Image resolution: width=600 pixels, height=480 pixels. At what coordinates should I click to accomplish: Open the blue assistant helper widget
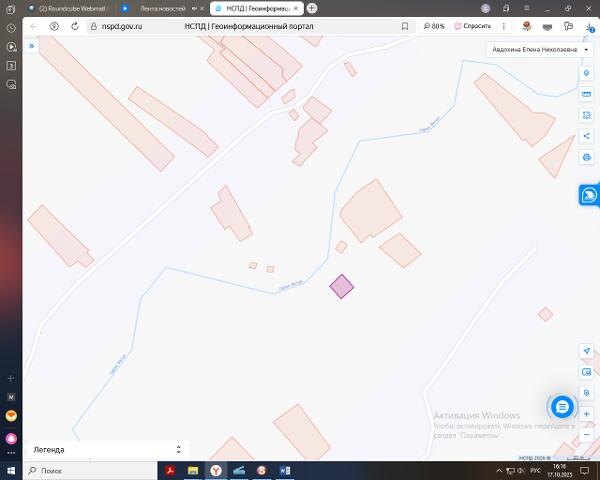pos(589,195)
